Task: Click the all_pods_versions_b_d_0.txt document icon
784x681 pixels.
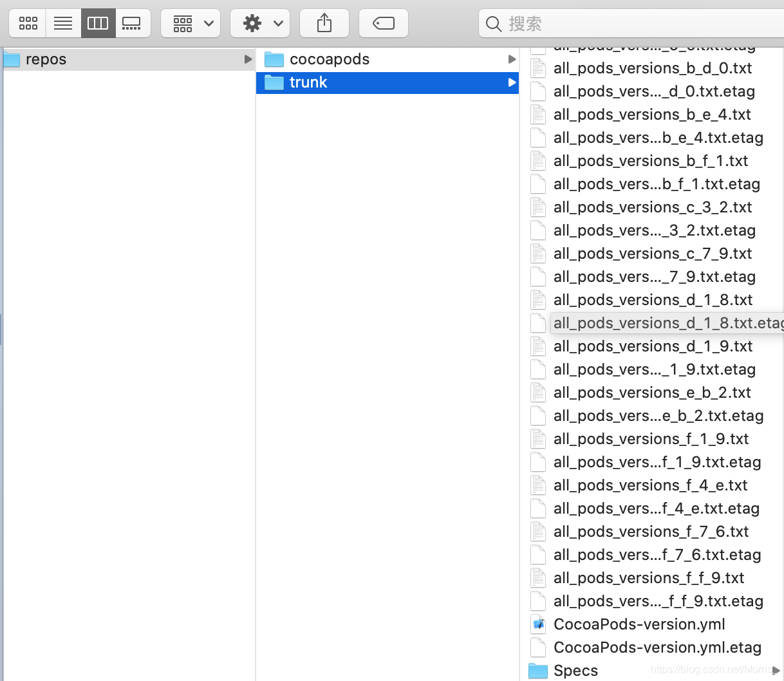Action: (x=538, y=68)
